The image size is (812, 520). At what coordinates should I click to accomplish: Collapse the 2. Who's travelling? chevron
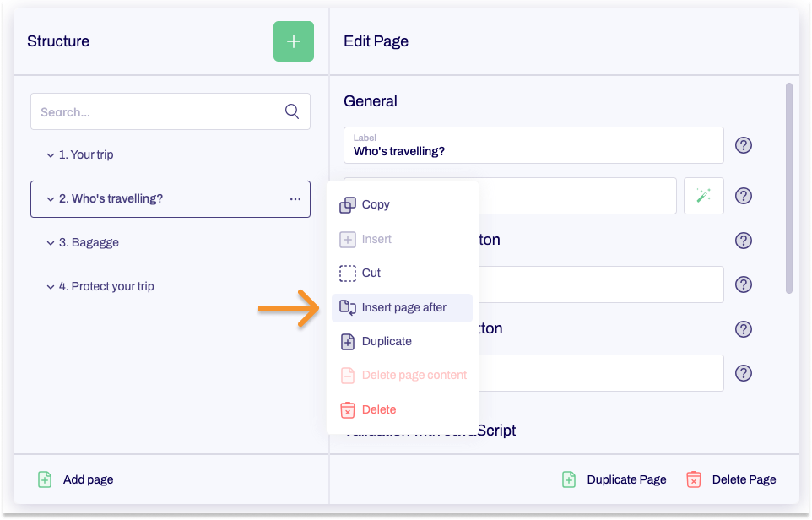tap(51, 199)
